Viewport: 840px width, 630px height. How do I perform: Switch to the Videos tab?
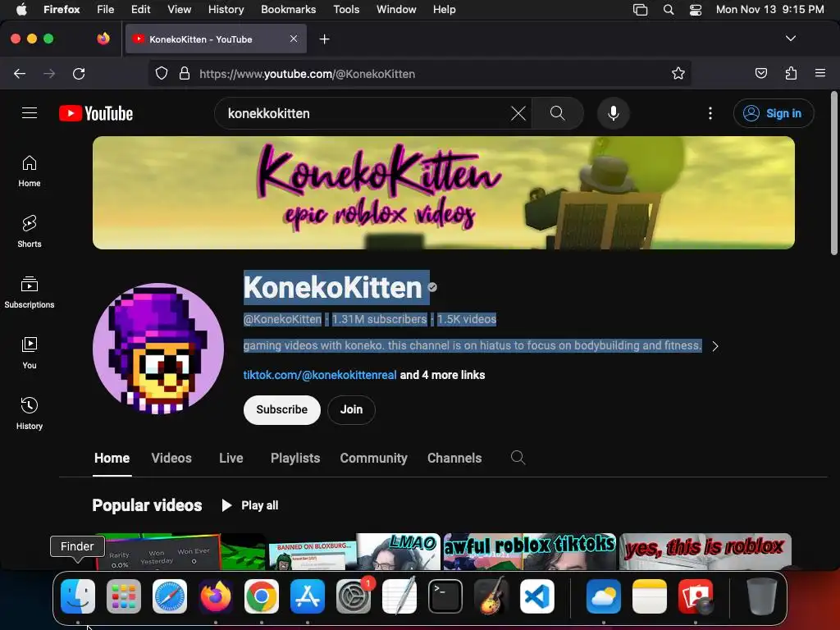(x=171, y=458)
